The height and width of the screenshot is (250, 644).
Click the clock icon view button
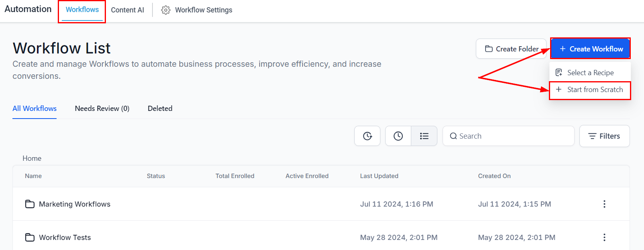point(398,136)
